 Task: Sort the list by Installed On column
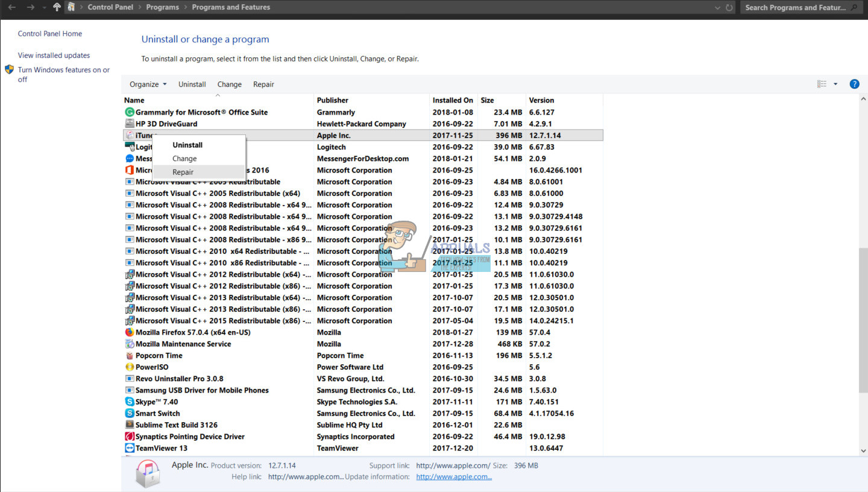(453, 100)
